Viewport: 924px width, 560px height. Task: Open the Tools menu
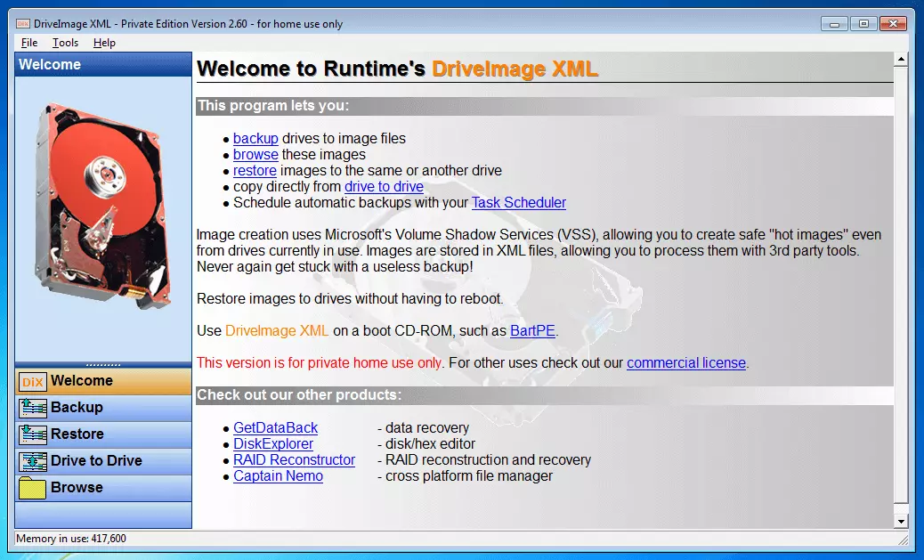tap(65, 43)
